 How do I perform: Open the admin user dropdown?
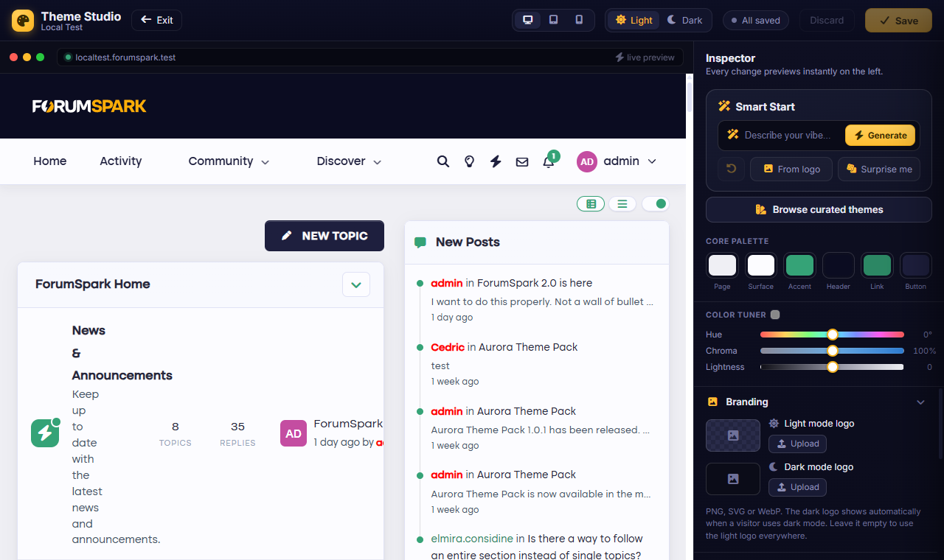[617, 161]
